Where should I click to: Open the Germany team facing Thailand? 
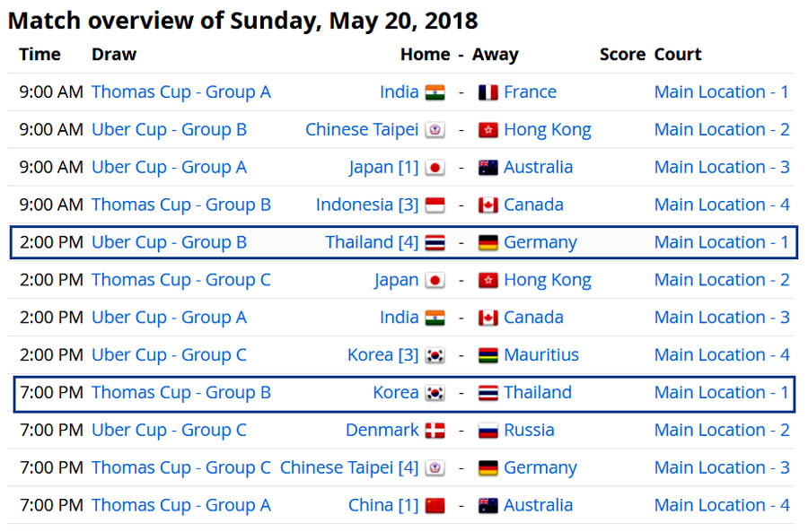point(540,242)
